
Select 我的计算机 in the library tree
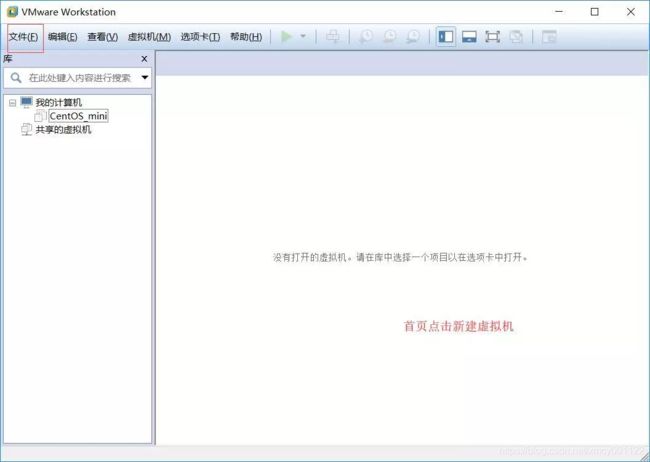point(58,102)
